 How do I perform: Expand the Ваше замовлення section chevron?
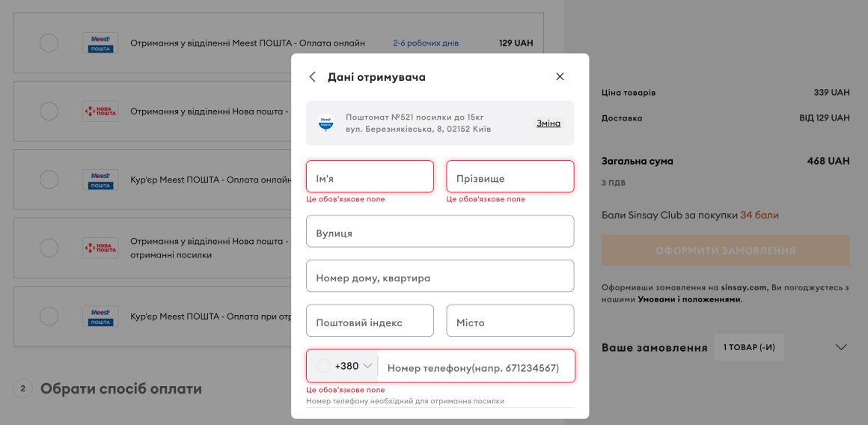point(841,347)
